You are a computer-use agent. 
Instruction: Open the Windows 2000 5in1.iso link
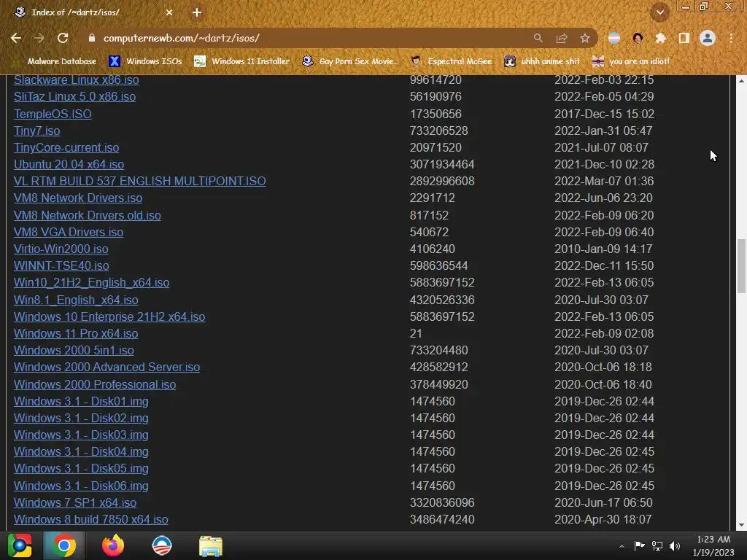point(74,351)
